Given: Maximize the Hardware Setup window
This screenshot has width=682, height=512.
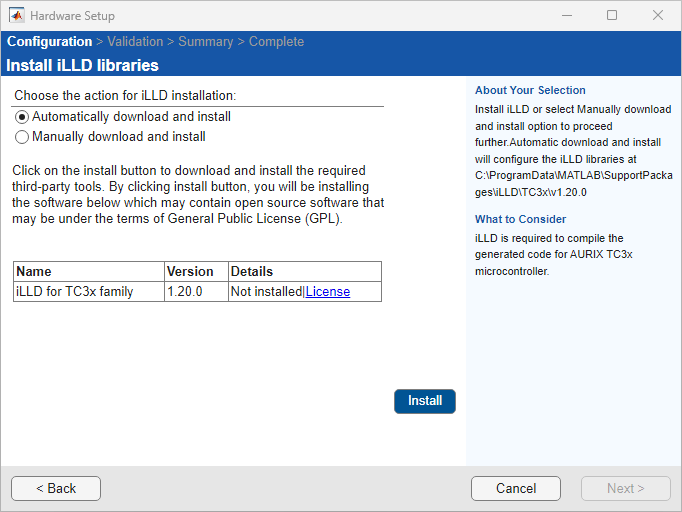Looking at the screenshot, I should (x=612, y=16).
